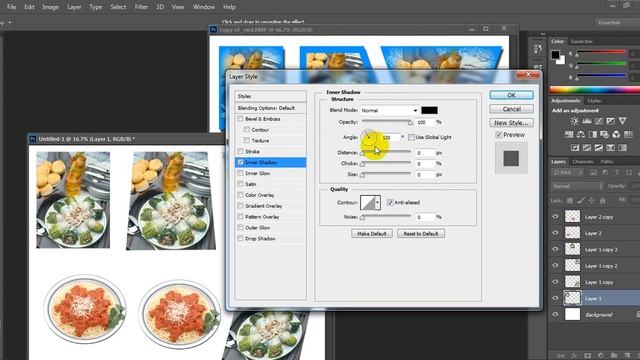Click the Opacity slider in Inner Shadow

[x=387, y=122]
